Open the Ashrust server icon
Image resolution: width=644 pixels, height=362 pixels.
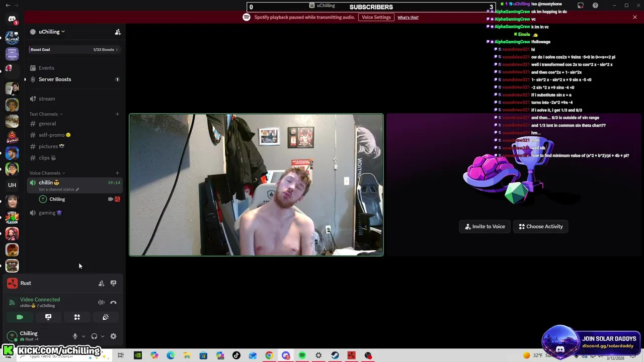click(12, 137)
